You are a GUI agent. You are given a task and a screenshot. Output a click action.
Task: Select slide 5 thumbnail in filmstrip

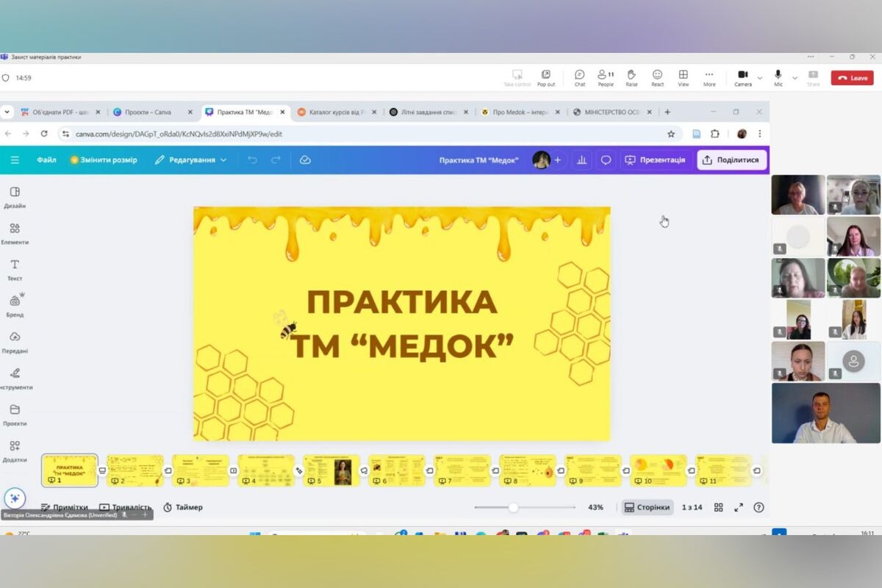[x=331, y=470]
